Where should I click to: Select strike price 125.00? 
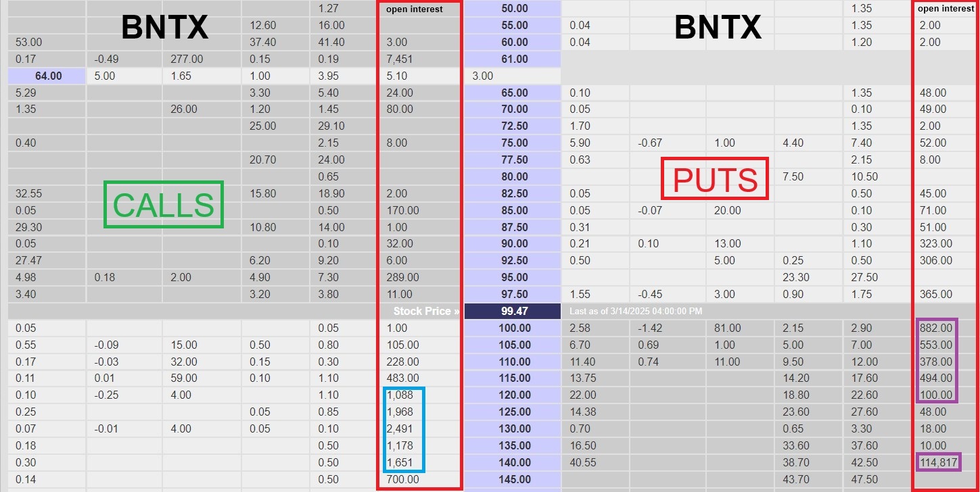[514, 412]
